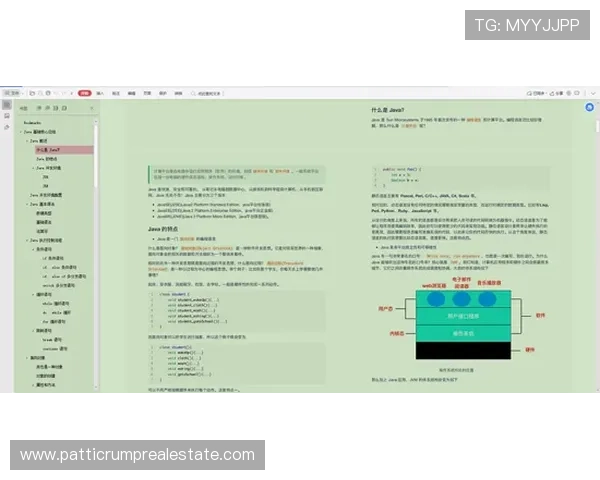600x480 pixels.
Task: Open the Edit ribbon tab
Action: [131, 93]
